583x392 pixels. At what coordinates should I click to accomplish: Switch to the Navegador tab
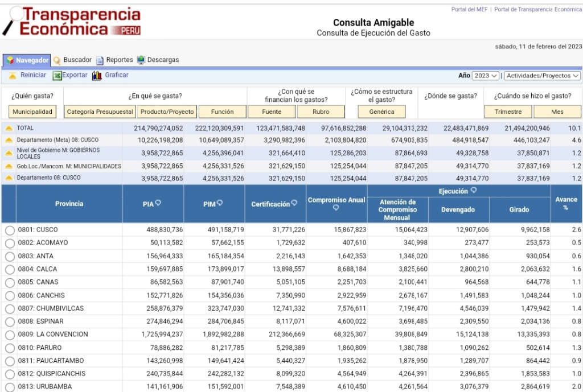27,60
